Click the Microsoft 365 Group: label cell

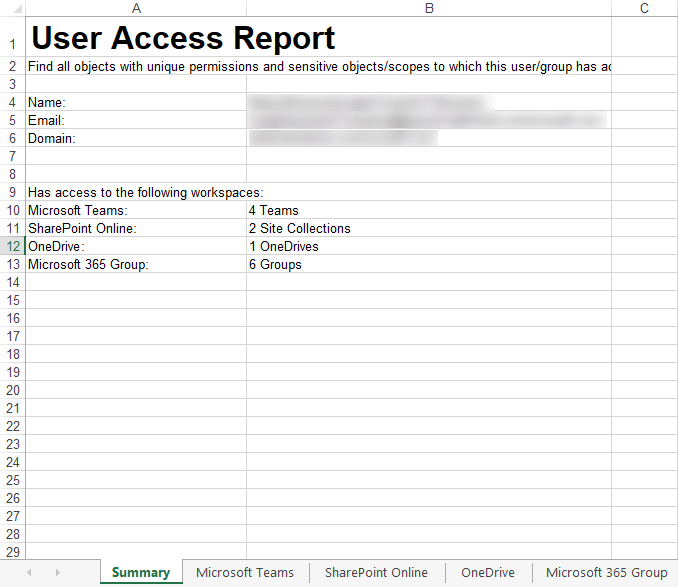click(x=136, y=264)
